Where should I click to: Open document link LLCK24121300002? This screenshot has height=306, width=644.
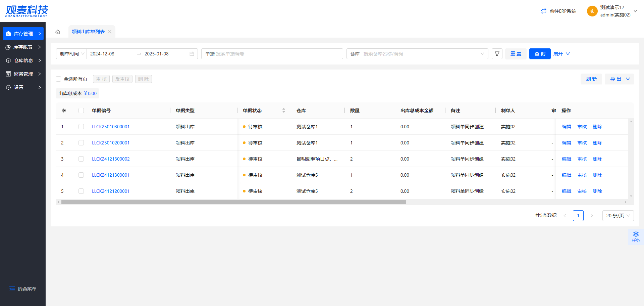(111, 159)
